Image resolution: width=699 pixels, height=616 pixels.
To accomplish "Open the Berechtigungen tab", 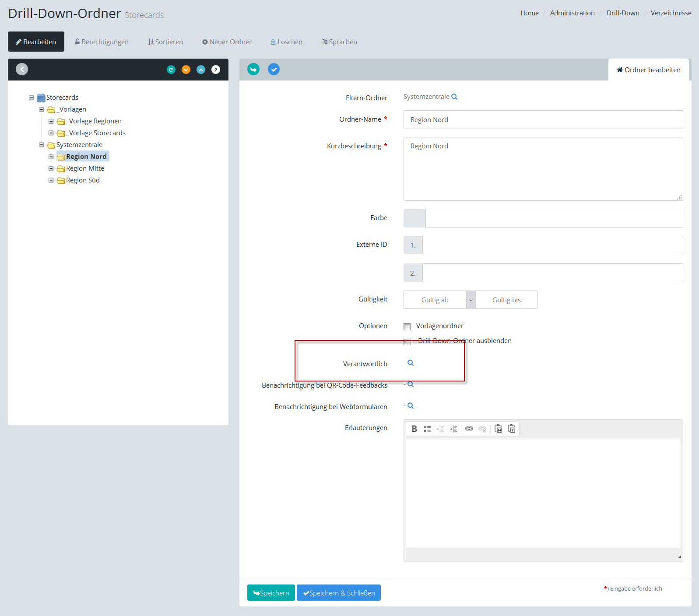I will [x=102, y=42].
